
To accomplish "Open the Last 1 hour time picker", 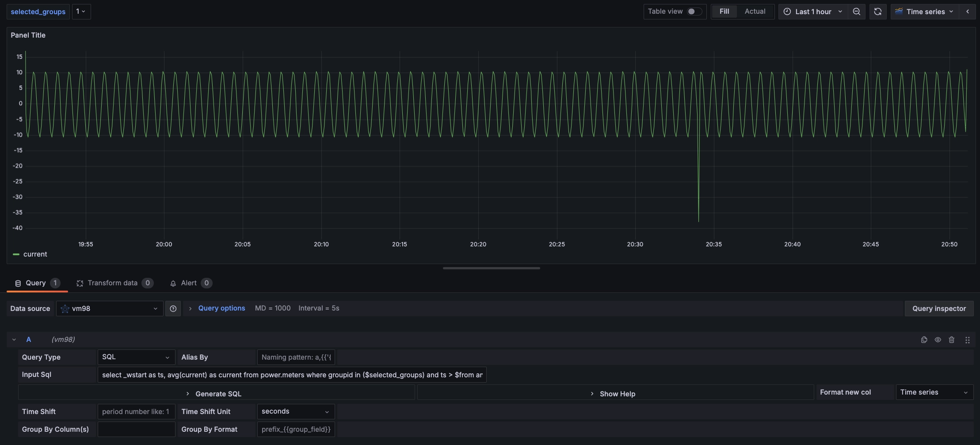I will [x=813, y=12].
